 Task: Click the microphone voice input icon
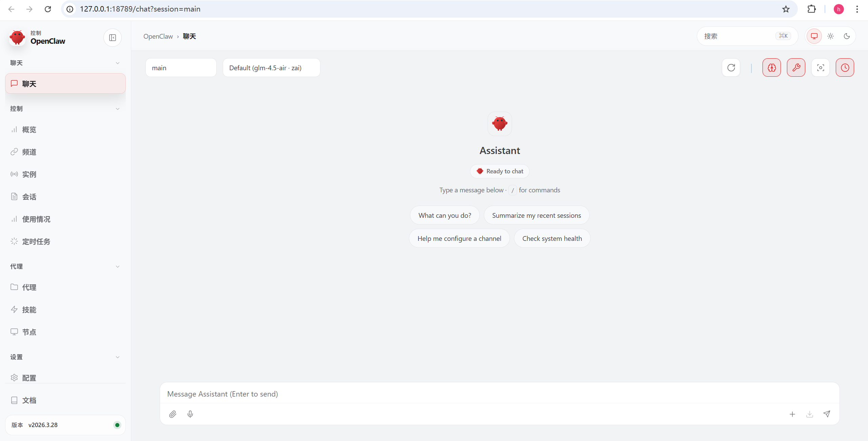tap(190, 414)
